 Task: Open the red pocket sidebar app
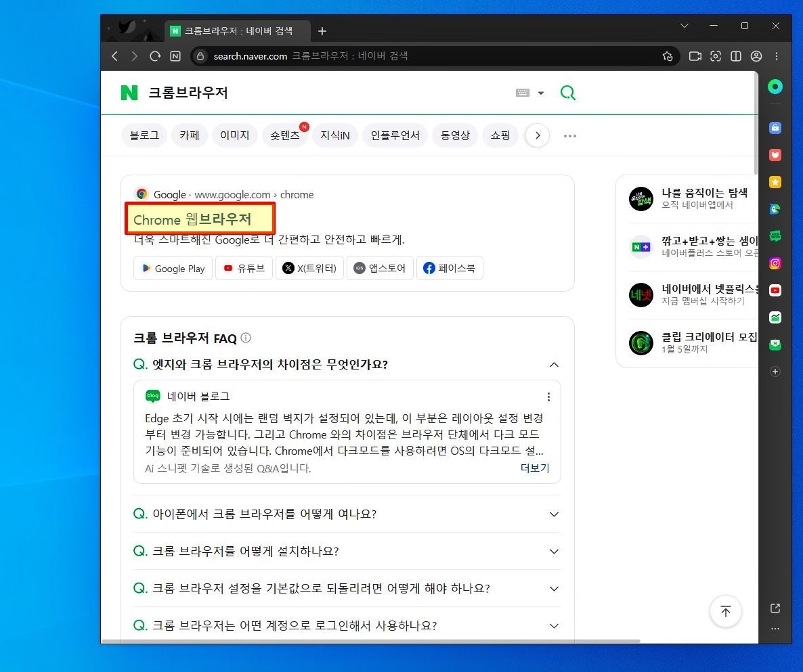coord(775,155)
